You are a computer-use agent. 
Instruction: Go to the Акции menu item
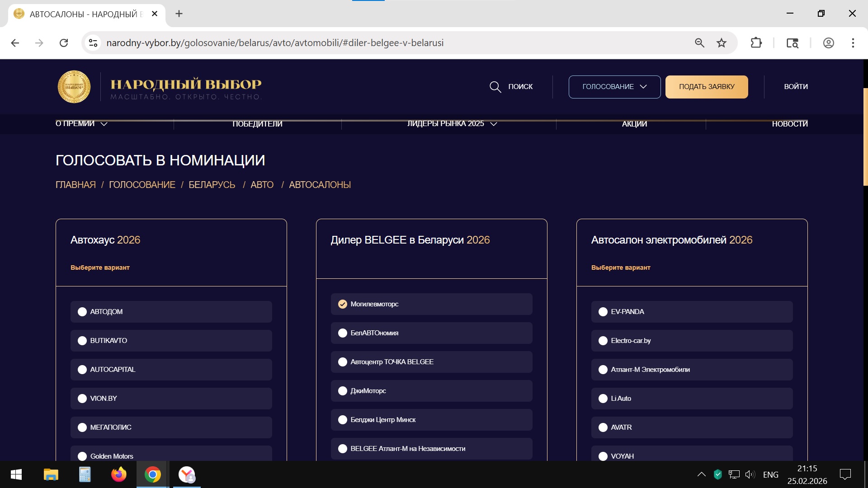(x=634, y=124)
